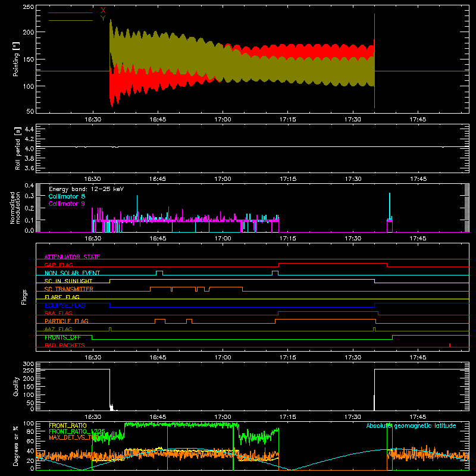Viewport: 476px width, 476px height.
Task: Click the ATTENUATOR_STATE flag label
Action: [72, 257]
